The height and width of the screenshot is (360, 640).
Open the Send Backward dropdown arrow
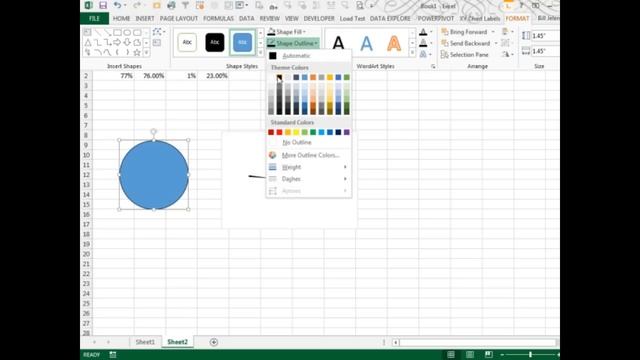(496, 43)
